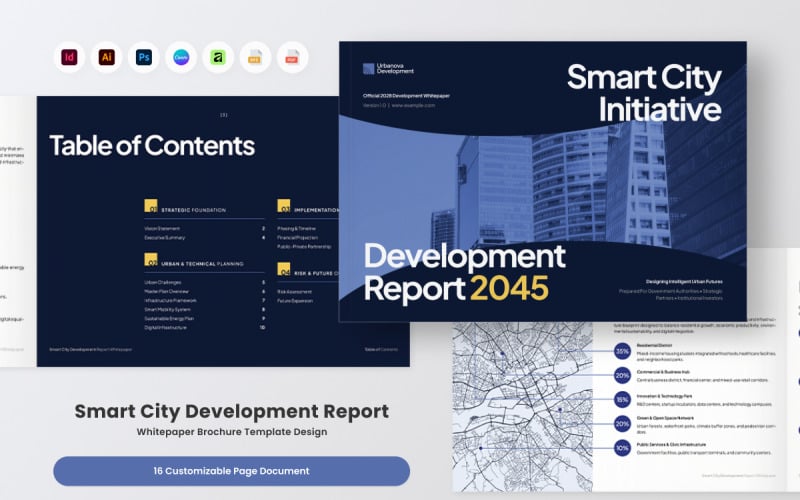Click 'Public Services & Civic Infrastructure' label
Screen dimensions: 800x500
[671, 444]
